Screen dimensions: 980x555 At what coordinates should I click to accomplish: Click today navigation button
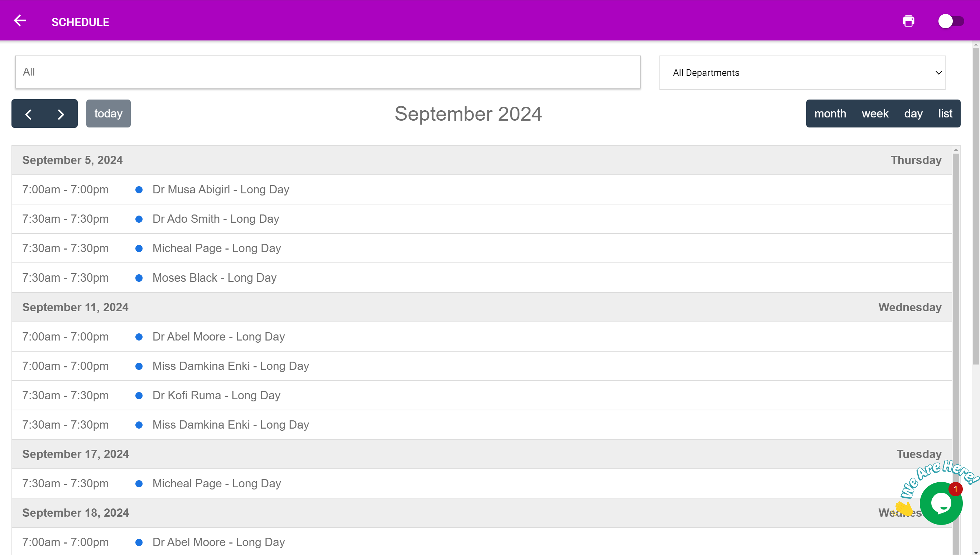pos(108,113)
